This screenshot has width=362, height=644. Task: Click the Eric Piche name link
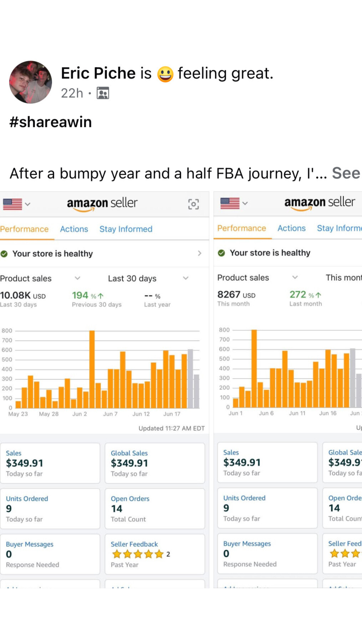click(x=98, y=73)
